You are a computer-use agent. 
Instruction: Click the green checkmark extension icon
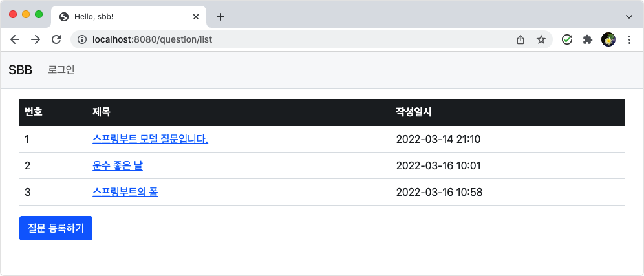[x=567, y=39]
